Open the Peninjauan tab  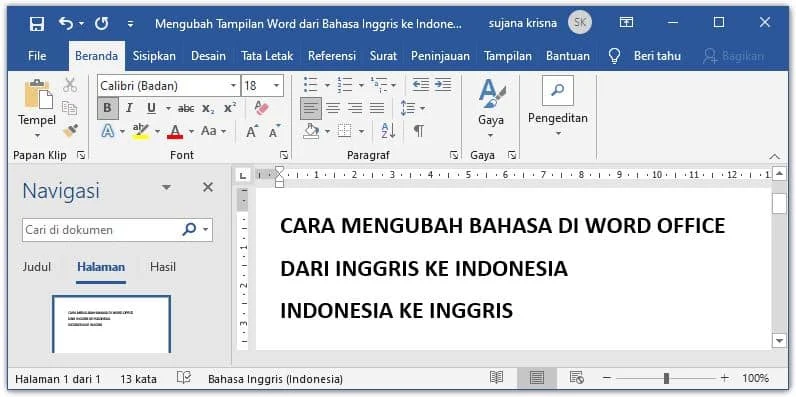(440, 56)
